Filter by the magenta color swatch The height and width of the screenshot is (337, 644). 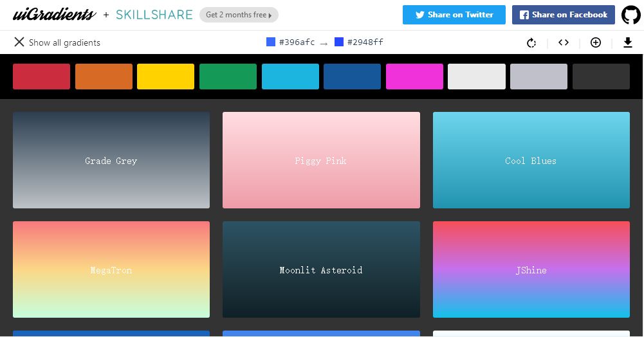click(x=414, y=77)
